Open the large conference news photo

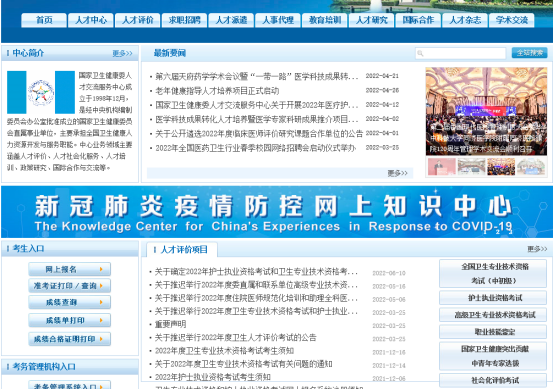coord(486,111)
